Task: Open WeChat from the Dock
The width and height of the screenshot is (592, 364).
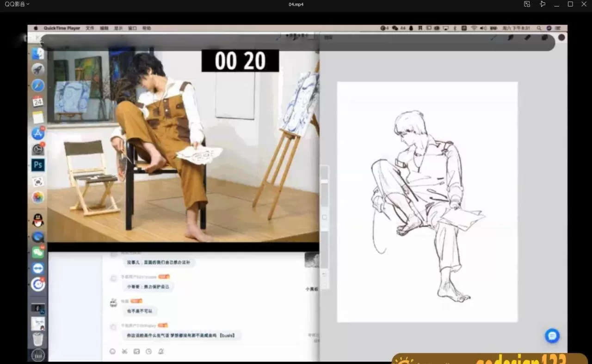Action: (38, 252)
